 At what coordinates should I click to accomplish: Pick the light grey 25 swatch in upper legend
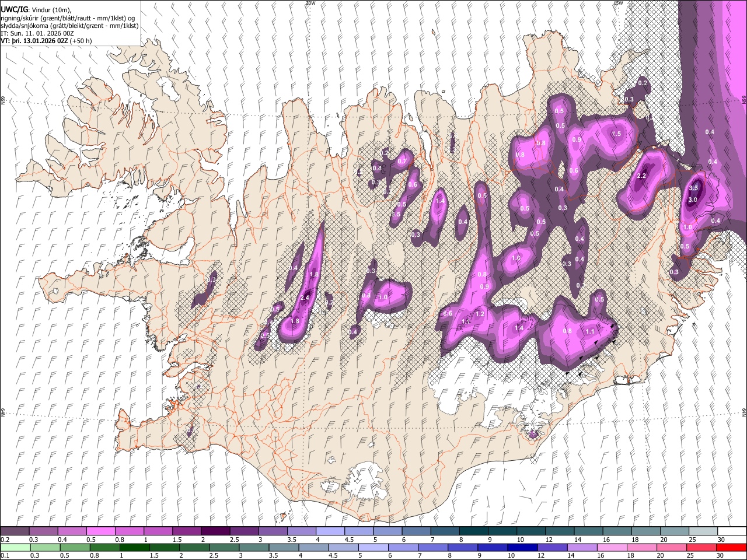[702, 531]
